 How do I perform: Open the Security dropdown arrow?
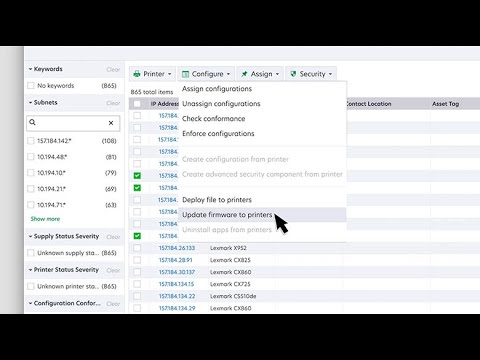pyautogui.click(x=330, y=74)
